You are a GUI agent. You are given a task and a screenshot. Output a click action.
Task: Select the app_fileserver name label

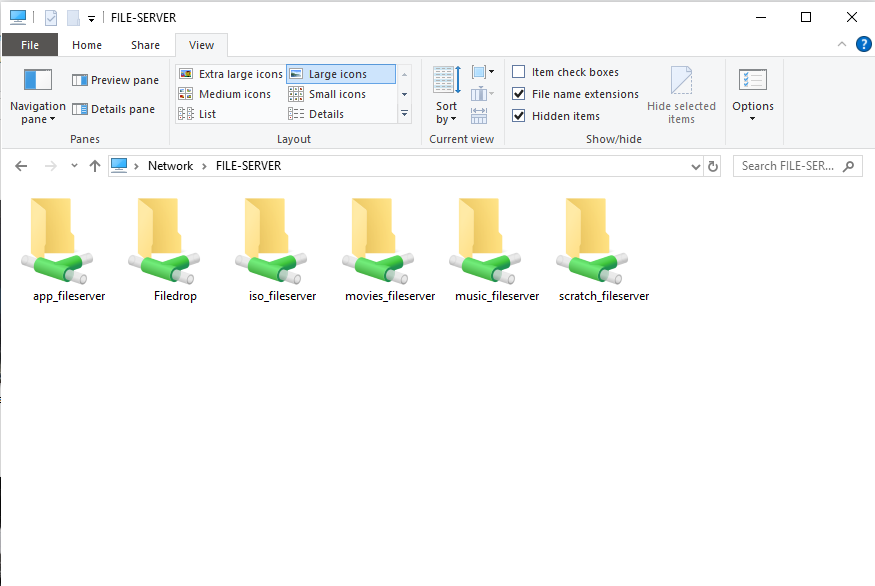pyautogui.click(x=69, y=296)
